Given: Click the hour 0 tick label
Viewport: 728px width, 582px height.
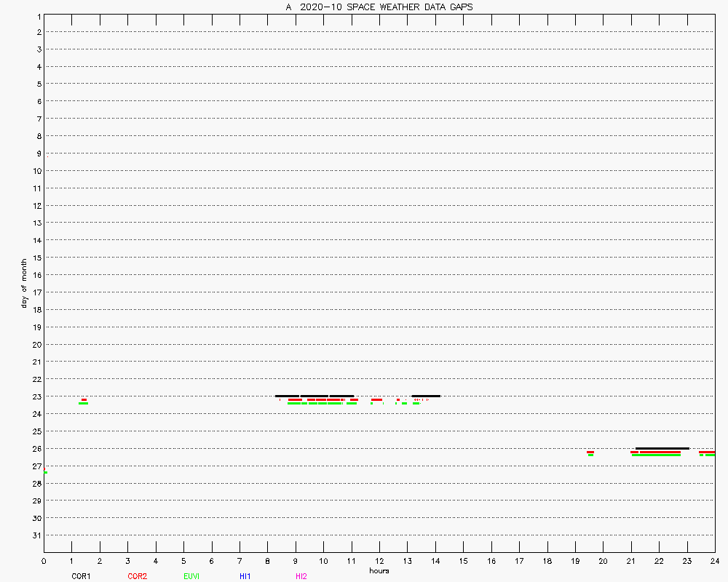Looking at the screenshot, I should (x=44, y=561).
